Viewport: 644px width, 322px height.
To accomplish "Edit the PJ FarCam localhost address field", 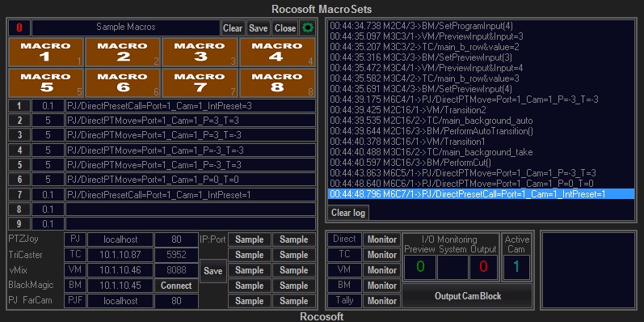I will (120, 301).
